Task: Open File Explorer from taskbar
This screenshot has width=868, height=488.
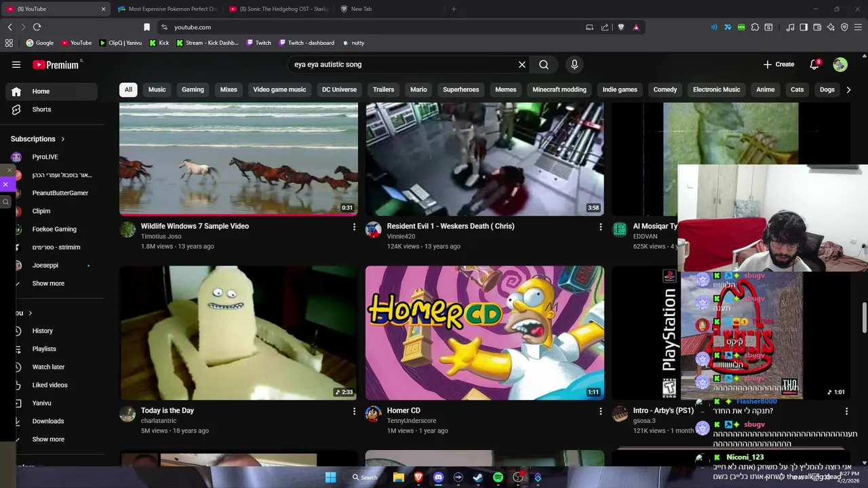Action: (x=399, y=478)
